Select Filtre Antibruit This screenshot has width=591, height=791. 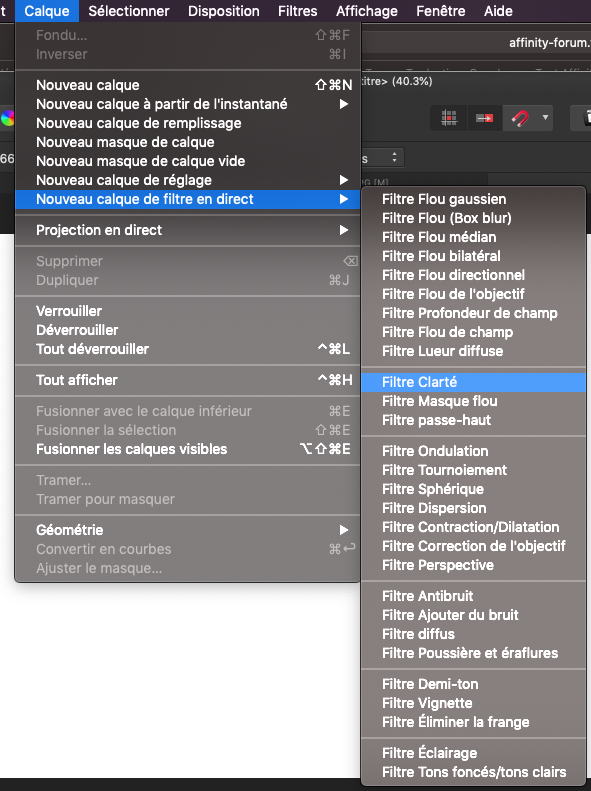pos(474,596)
